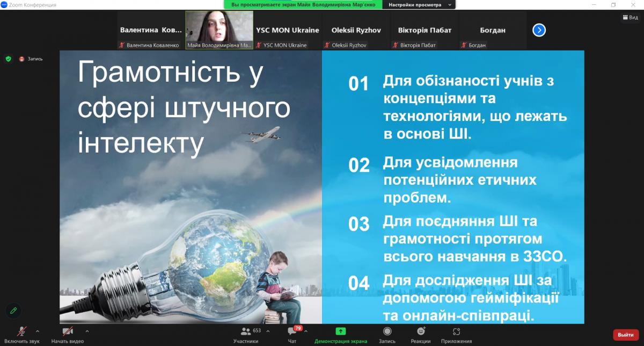Viewport: 644px width, 346px height.
Task: Select the Вікторія Пабат participant tile
Action: pos(425,30)
